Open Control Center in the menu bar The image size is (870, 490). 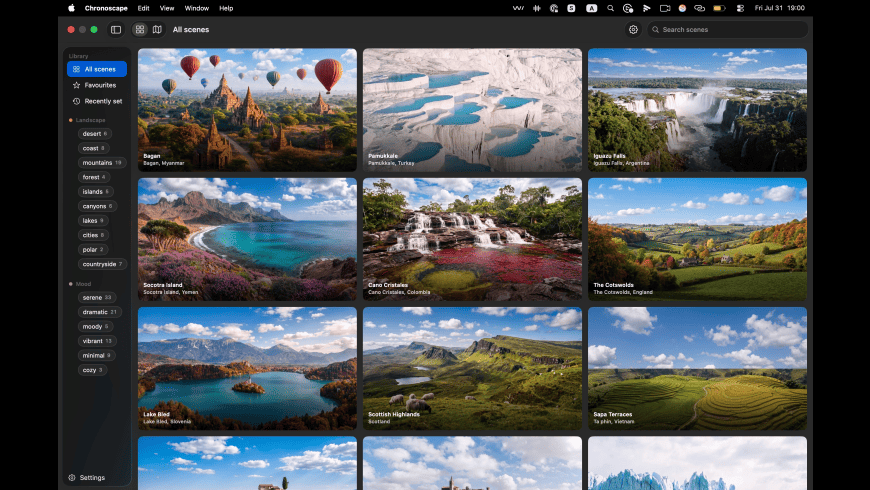(740, 8)
